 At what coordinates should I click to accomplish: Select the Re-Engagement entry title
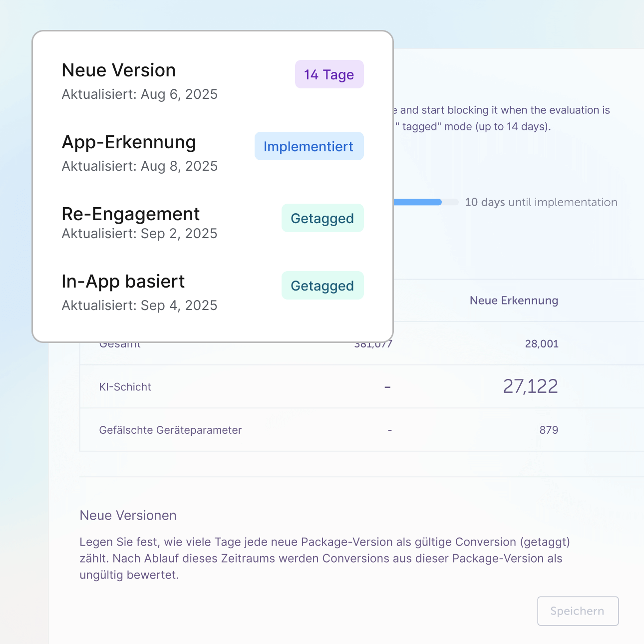click(x=130, y=214)
